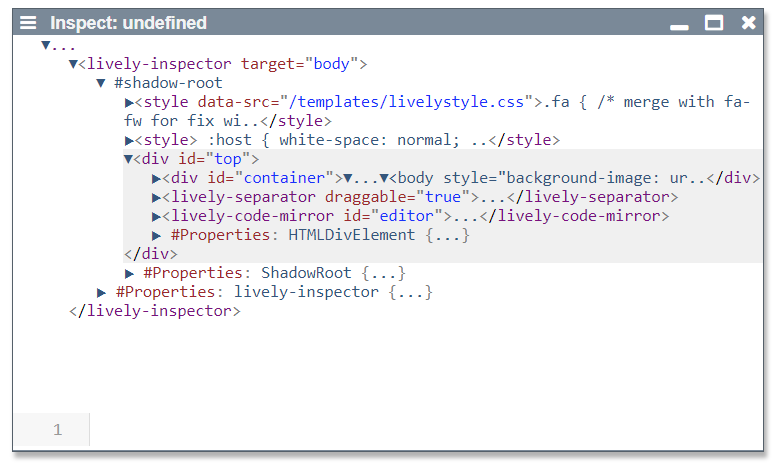Image resolution: width=777 pixels, height=468 pixels.
Task: Expand the lively-separator element
Action: (157, 197)
